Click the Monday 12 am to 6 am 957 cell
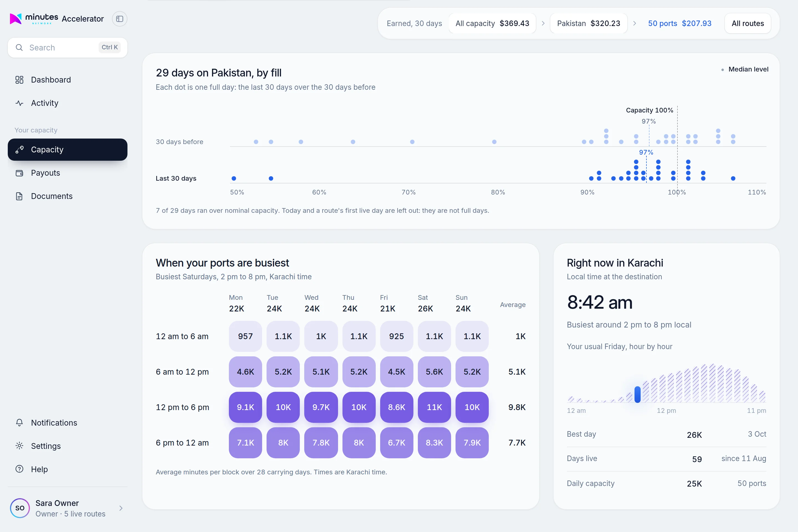 point(245,336)
